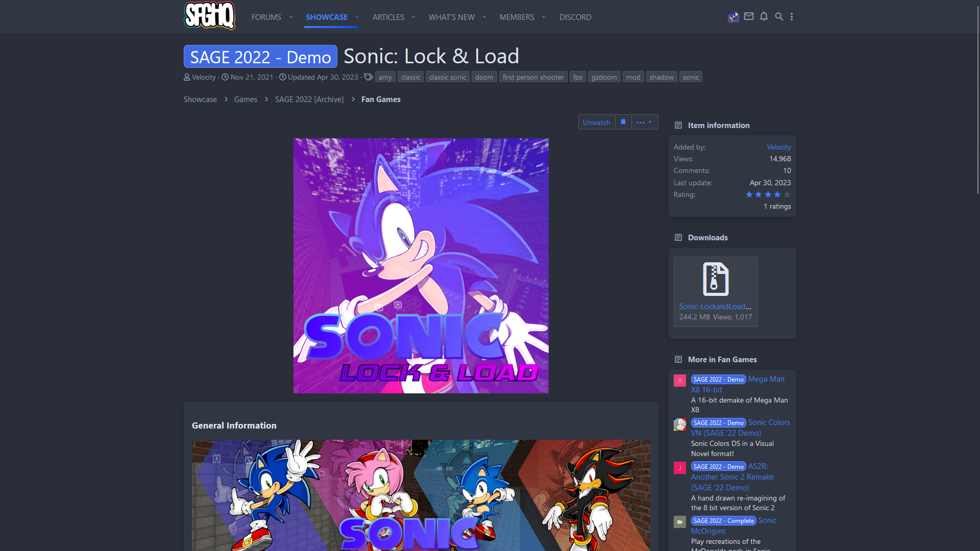Open the Sonic-LockandLoad download link
This screenshot has height=551, width=980.
(x=715, y=306)
